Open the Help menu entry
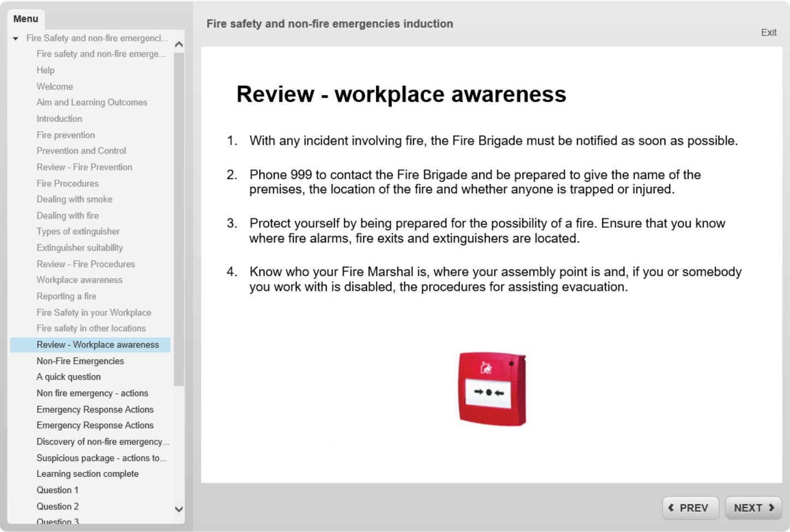The height and width of the screenshot is (532, 790). tap(45, 70)
